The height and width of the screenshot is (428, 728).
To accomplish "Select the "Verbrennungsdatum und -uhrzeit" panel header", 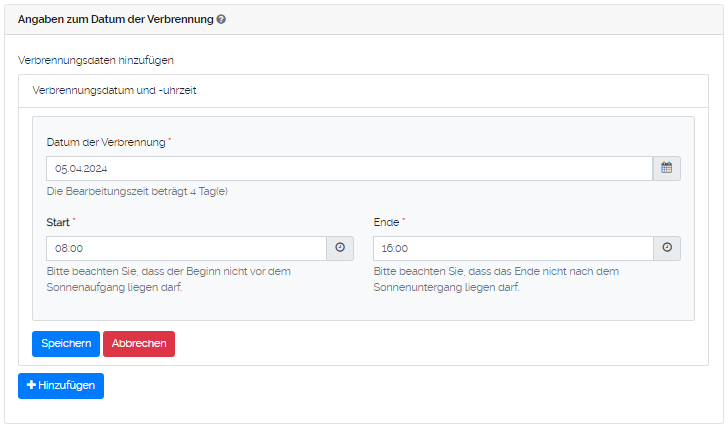I will 114,90.
